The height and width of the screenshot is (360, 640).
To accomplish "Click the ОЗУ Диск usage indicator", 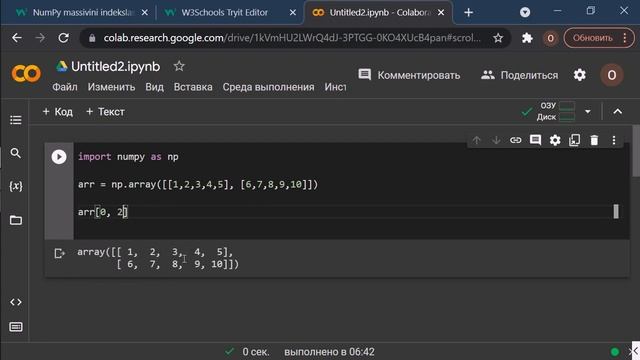I will tap(556, 111).
